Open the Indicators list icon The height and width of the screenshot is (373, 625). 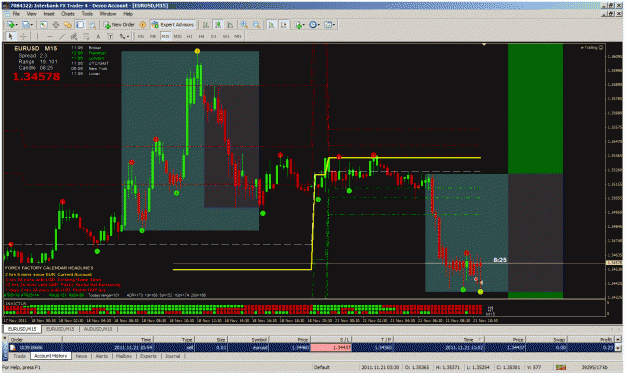point(298,25)
